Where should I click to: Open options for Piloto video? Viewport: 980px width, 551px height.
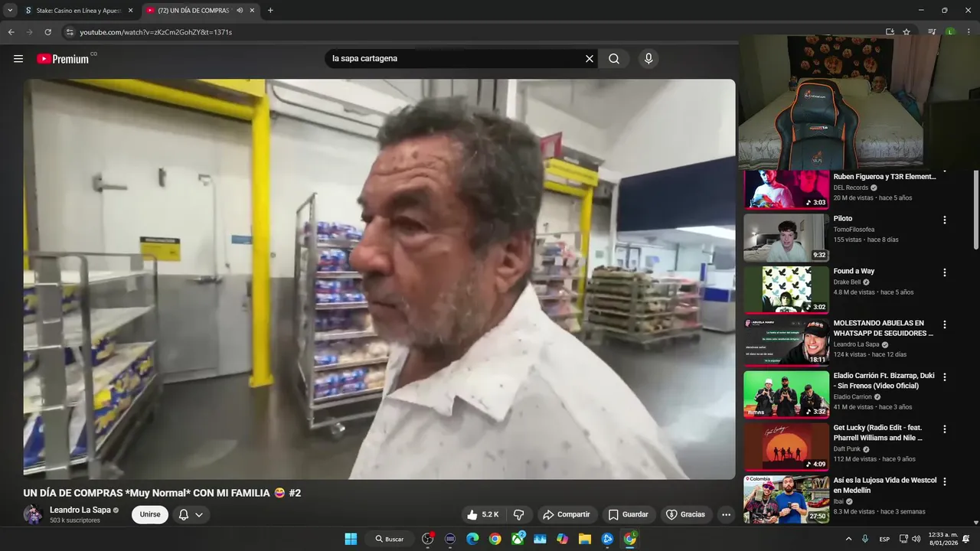pos(945,220)
